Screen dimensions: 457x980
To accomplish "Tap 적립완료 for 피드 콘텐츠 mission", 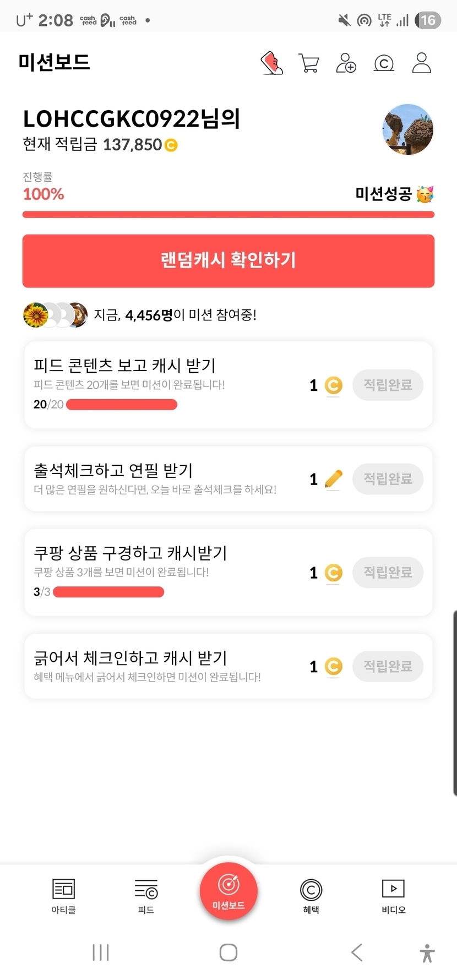I will [388, 385].
